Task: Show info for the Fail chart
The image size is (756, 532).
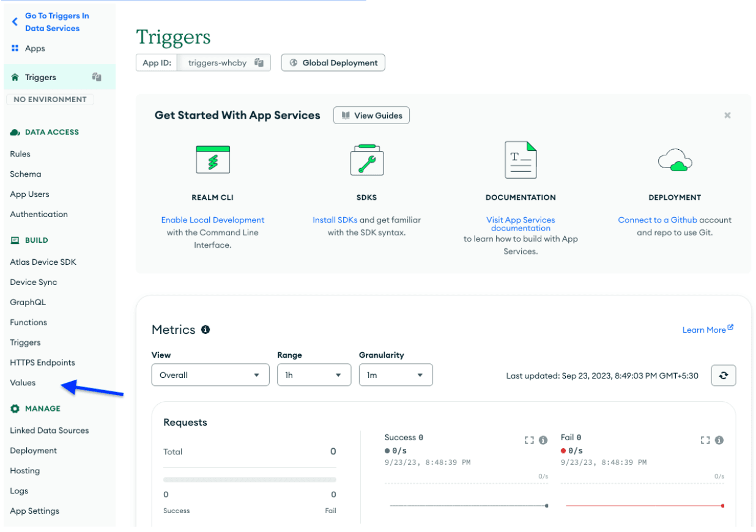Action: (719, 440)
